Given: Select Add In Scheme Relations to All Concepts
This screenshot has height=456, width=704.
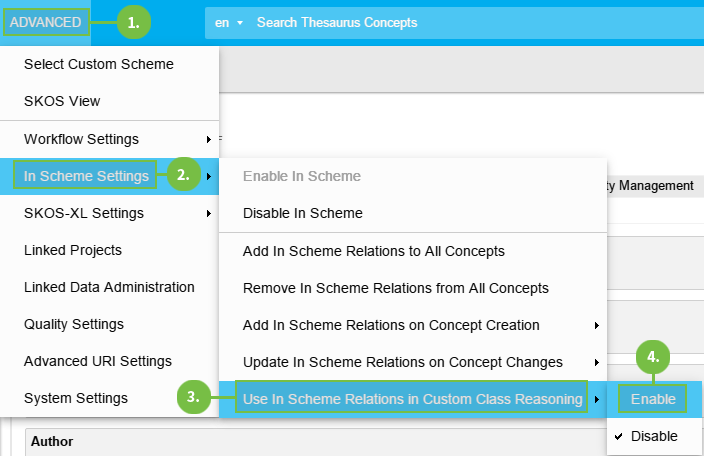Looking at the screenshot, I should tap(373, 251).
